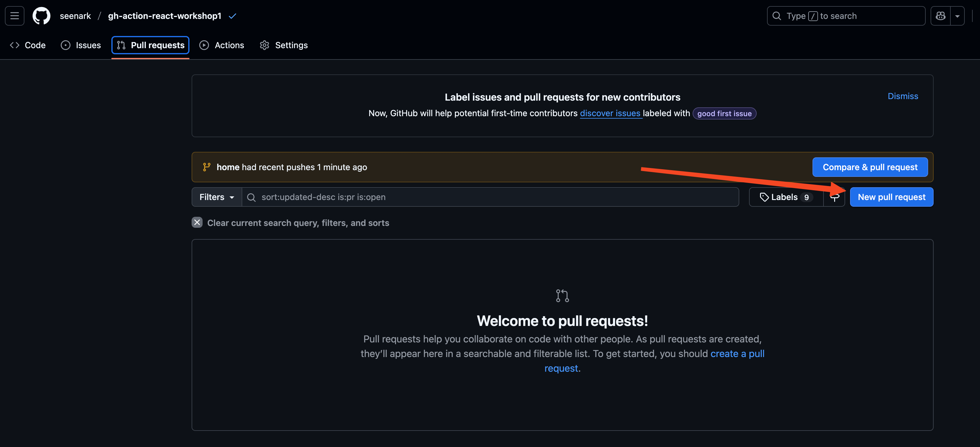The image size is (980, 447).
Task: Click the blue checkmark beside repo name
Action: click(232, 16)
